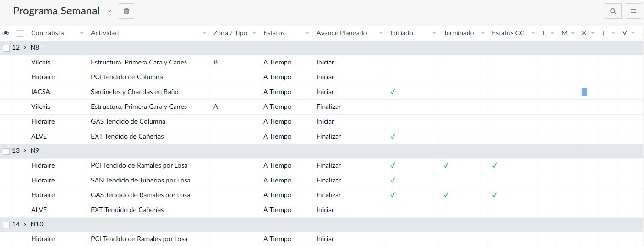The height and width of the screenshot is (246, 644).
Task: Select the Zona B cell for Vilchis
Action: pos(216,62)
